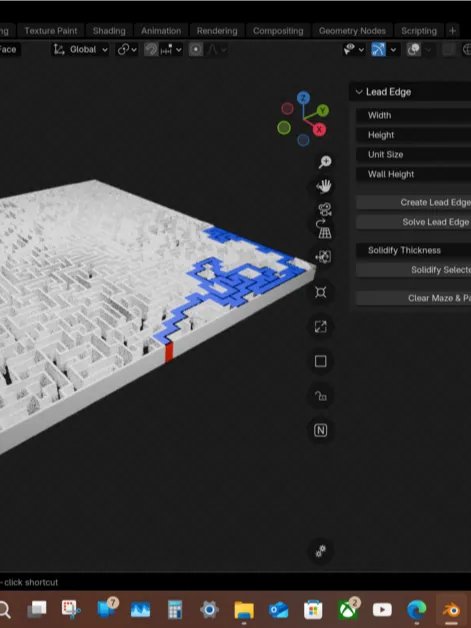Click the Clear Maze & Path button
The height and width of the screenshot is (628, 471).
(x=414, y=298)
